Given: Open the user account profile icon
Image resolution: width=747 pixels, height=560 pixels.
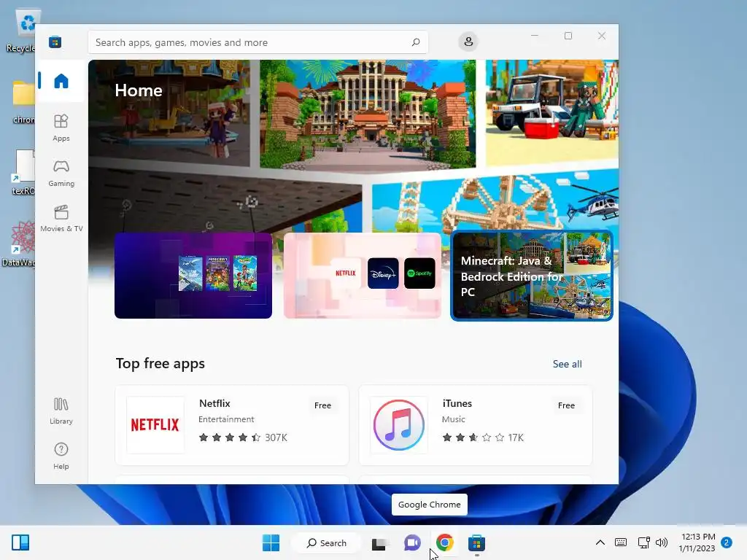Looking at the screenshot, I should (468, 42).
